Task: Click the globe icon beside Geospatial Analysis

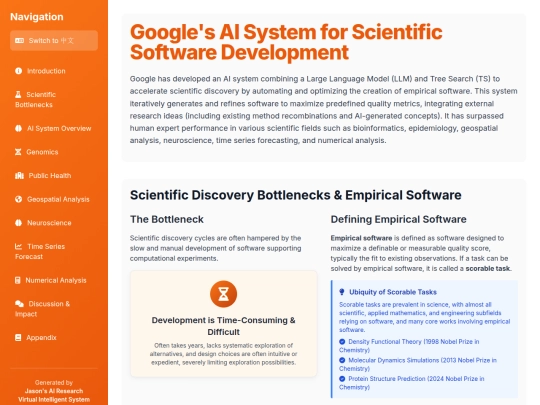Action: 19,199
